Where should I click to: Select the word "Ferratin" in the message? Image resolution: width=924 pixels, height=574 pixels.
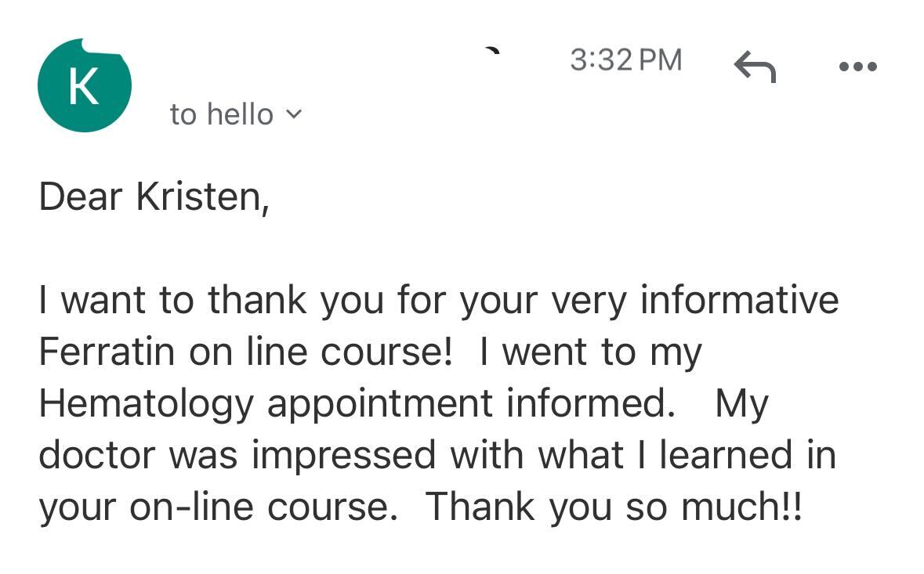coord(107,352)
